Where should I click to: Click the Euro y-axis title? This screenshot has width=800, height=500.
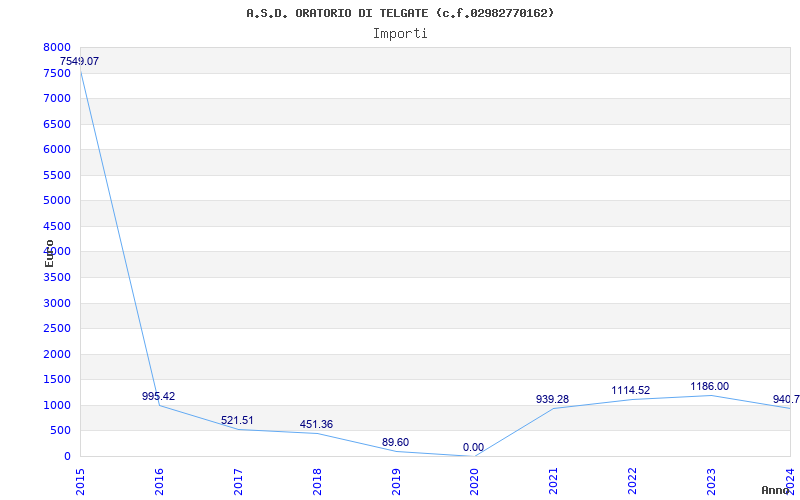tap(49, 254)
